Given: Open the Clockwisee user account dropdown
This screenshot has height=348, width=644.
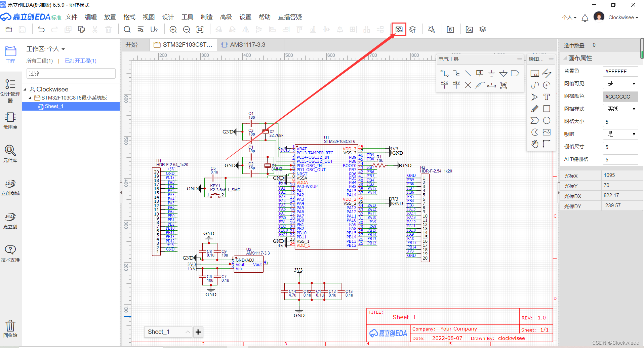Looking at the screenshot, I should [623, 17].
